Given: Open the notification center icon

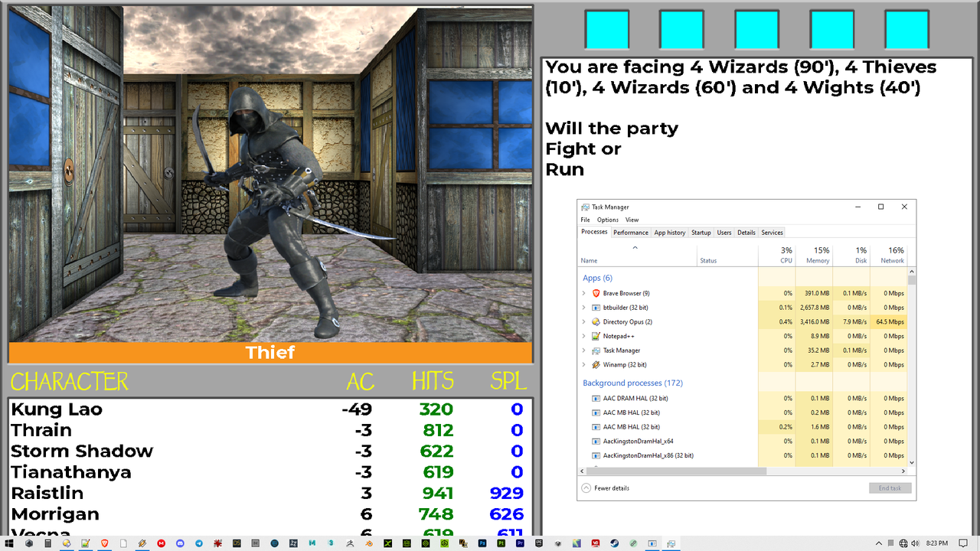Looking at the screenshot, I should pos(963,543).
